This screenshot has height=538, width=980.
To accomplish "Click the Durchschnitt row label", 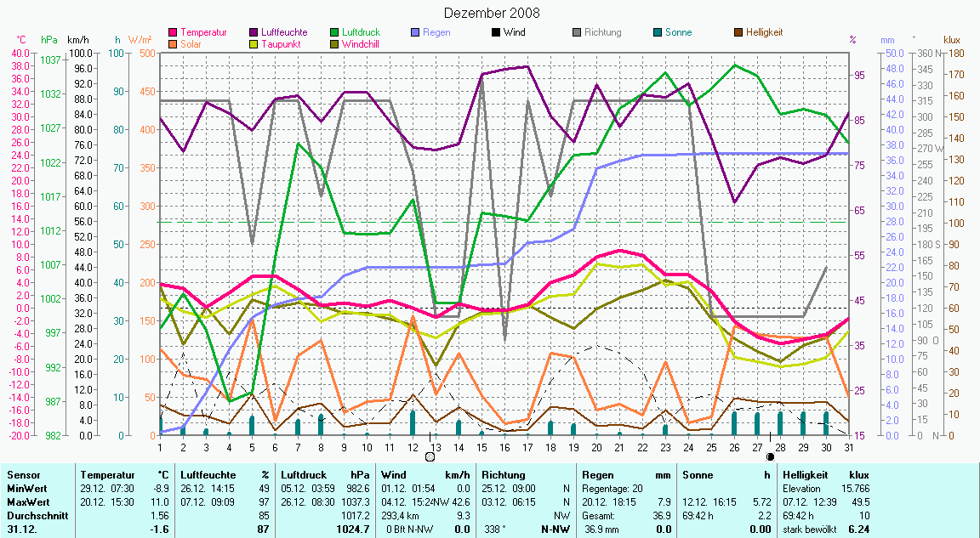I will 34,516.
